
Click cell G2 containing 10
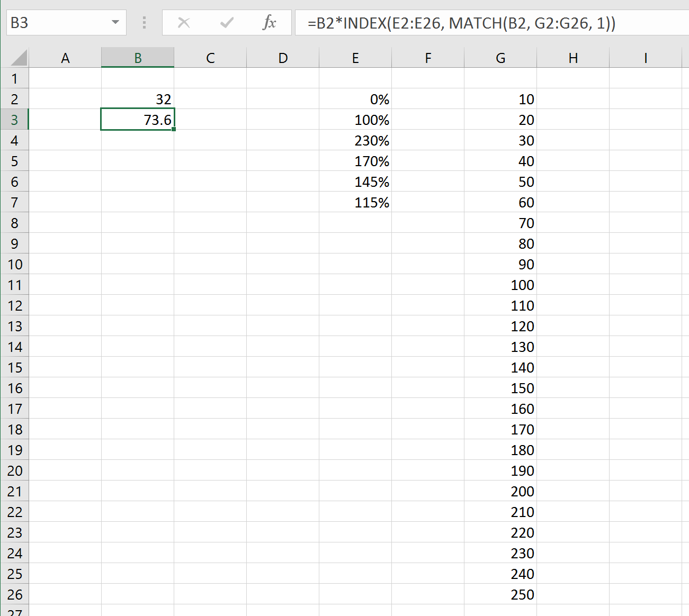click(500, 99)
